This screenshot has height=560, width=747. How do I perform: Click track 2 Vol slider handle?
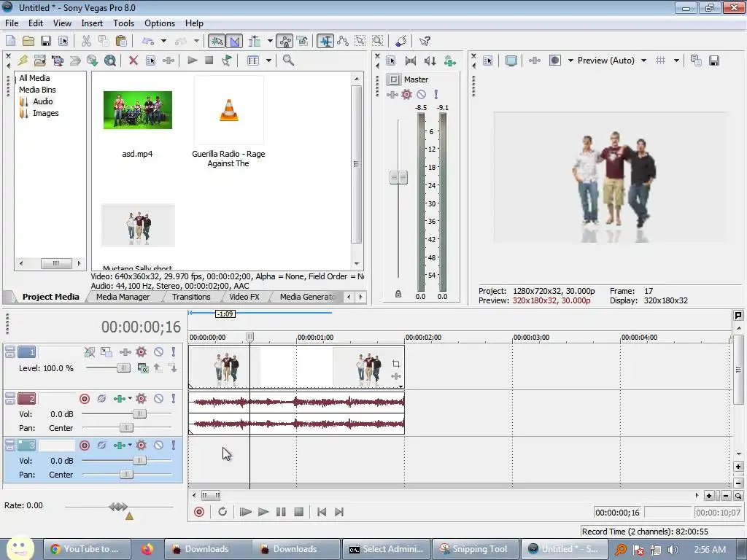[139, 414]
